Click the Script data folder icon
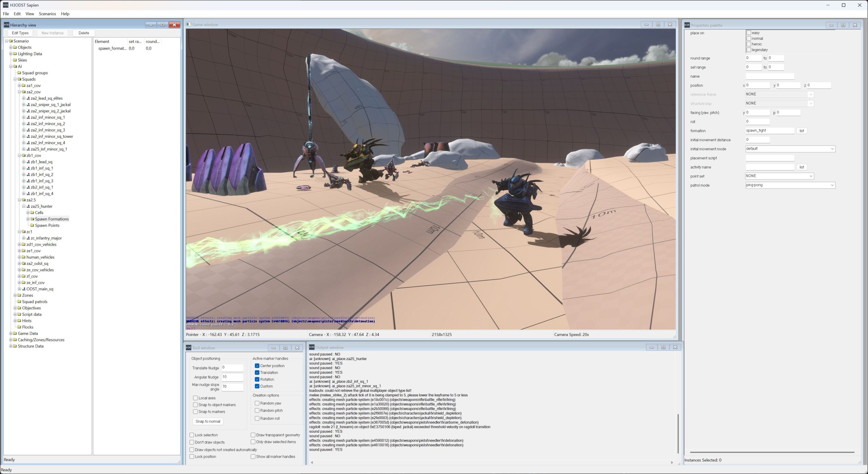The image size is (868, 474). pos(19,315)
